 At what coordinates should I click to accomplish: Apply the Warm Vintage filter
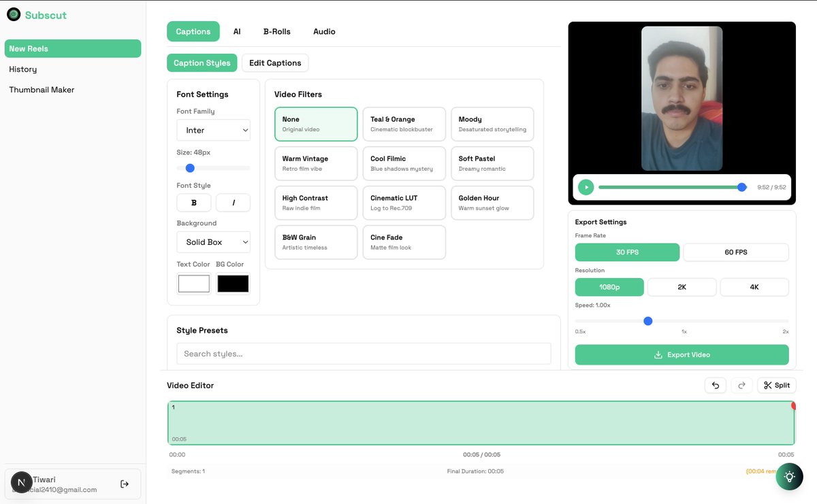316,163
